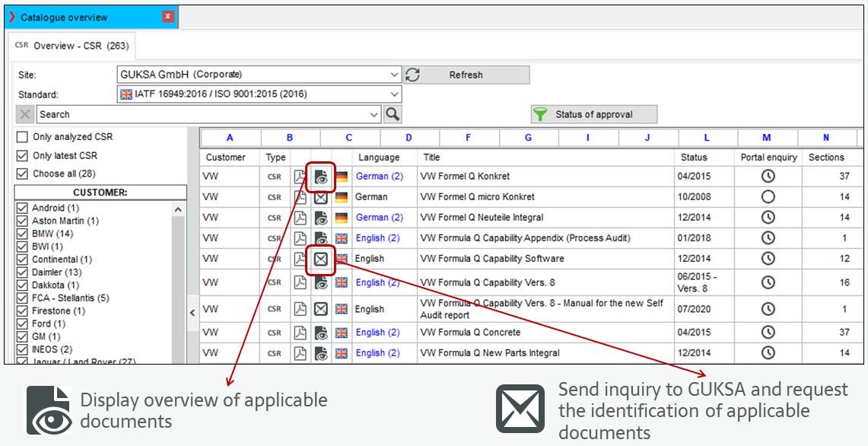Open the Status of approval filter
The image size is (868, 446).
[x=594, y=115]
